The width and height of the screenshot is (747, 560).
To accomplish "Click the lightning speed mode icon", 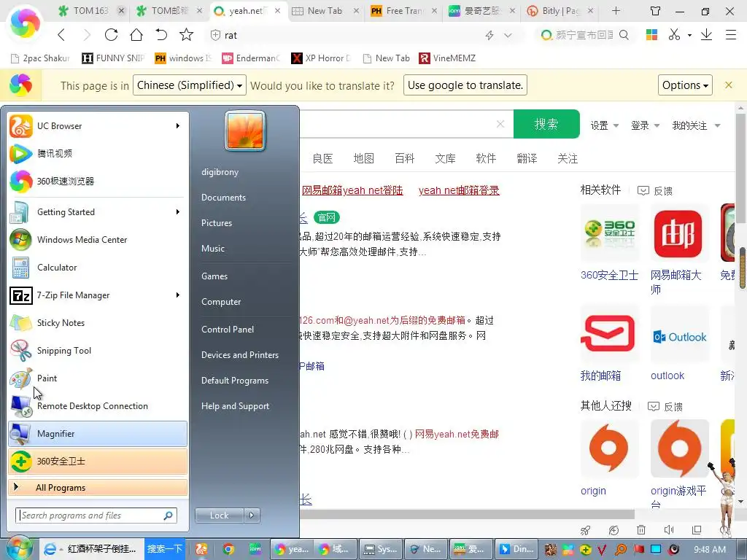I will point(489,35).
